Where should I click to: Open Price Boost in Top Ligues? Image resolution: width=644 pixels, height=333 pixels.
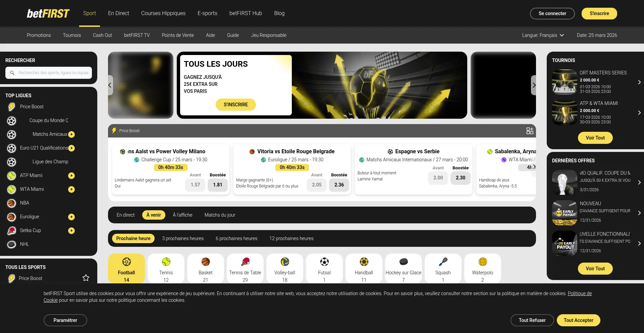(32, 107)
